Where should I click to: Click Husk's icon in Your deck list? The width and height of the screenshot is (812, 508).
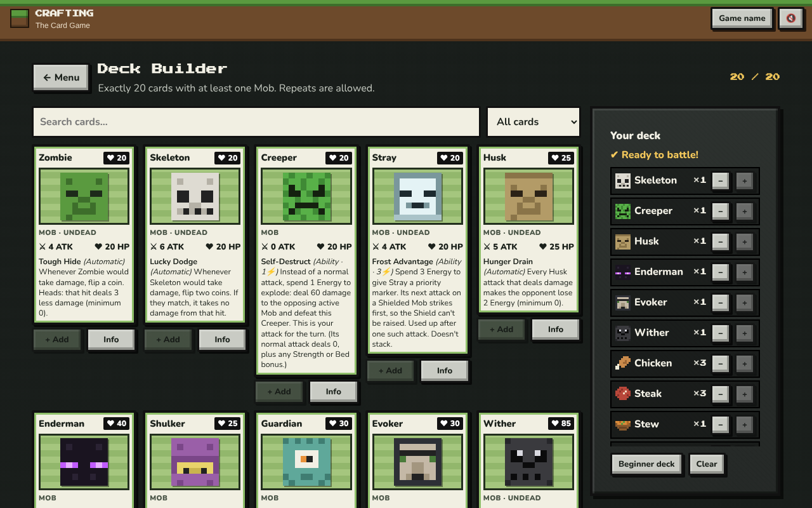(x=623, y=241)
